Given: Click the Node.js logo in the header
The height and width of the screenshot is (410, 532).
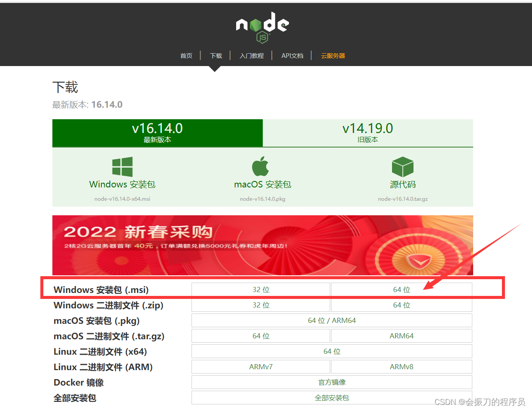Looking at the screenshot, I should [262, 27].
